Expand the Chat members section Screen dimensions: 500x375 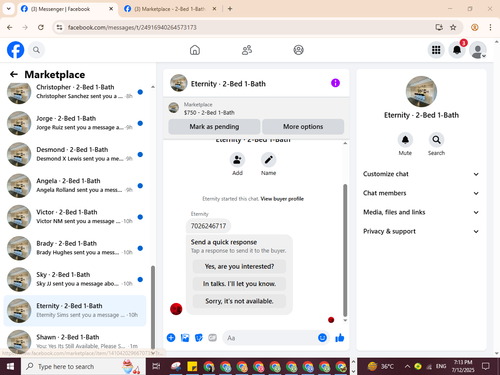click(x=421, y=193)
